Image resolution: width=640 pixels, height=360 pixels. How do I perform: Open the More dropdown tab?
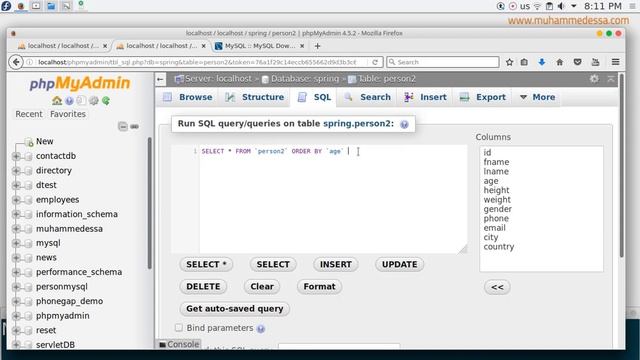click(537, 97)
